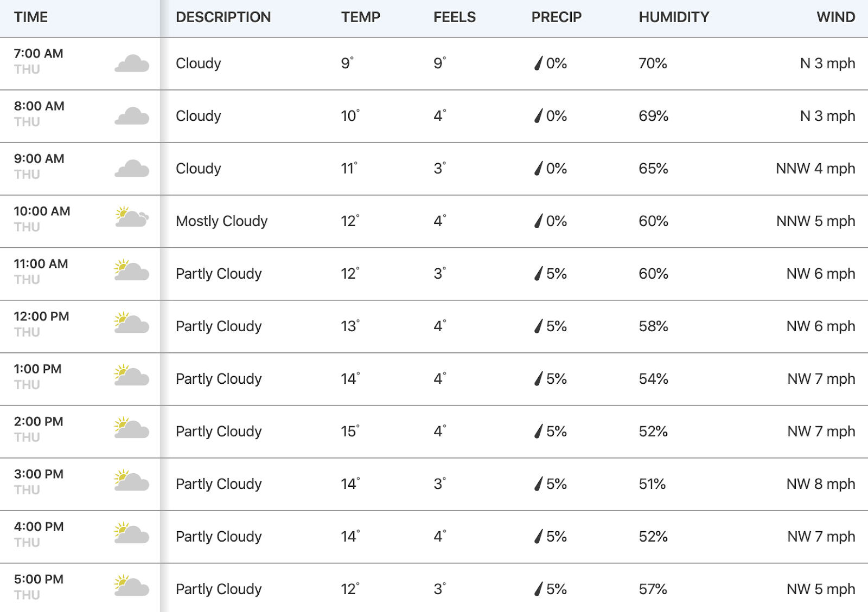868x612 pixels.
Task: Click the raindrop icon in 3:00 PM row
Action: 538,484
